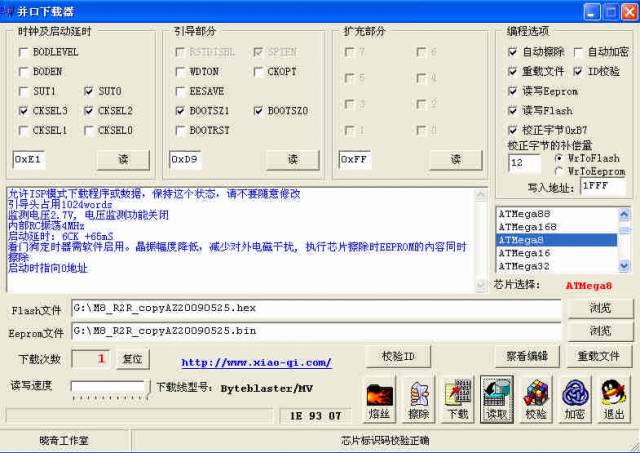Viewport: 640px width, 453px height.
Task: Select the 读取 (read) chip icon
Action: pyautogui.click(x=497, y=398)
